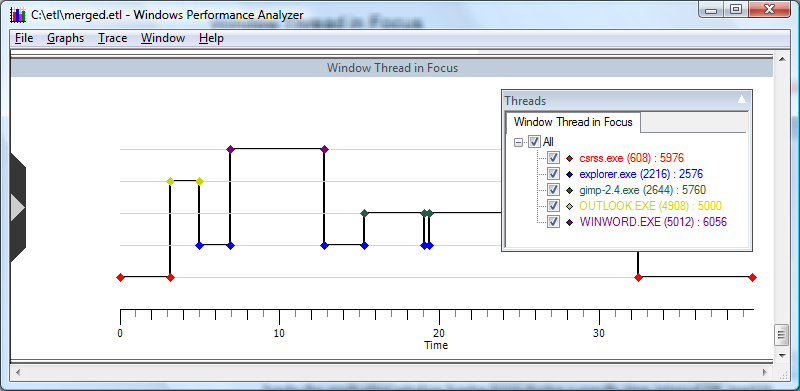Click the Time axis label
Viewport: 800px width, 391px height.
436,346
